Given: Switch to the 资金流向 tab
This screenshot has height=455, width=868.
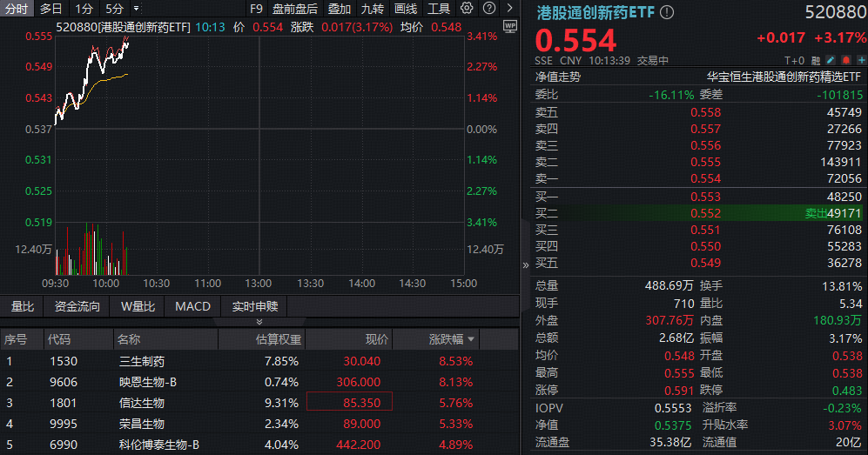Looking at the screenshot, I should pyautogui.click(x=77, y=306).
